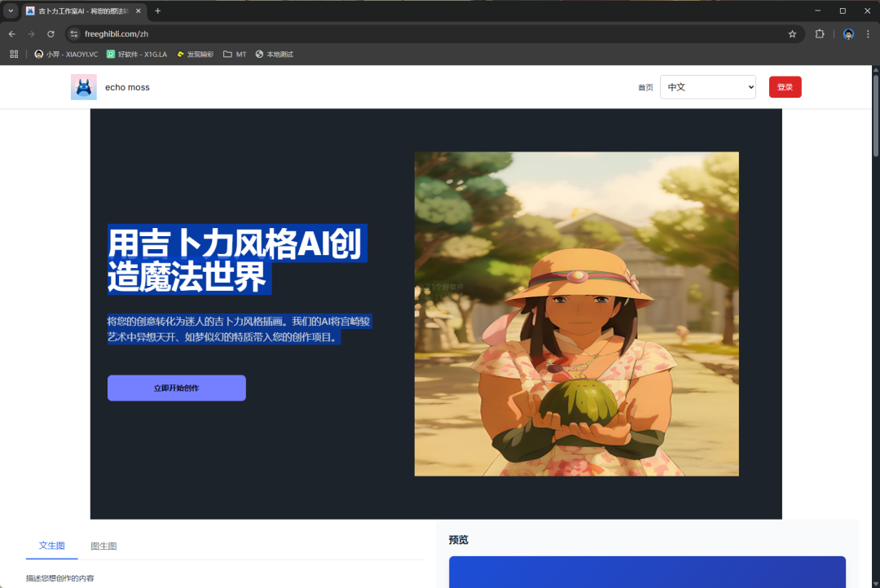The height and width of the screenshot is (588, 880).
Task: Click the Ghibli girl hero image
Action: click(576, 314)
